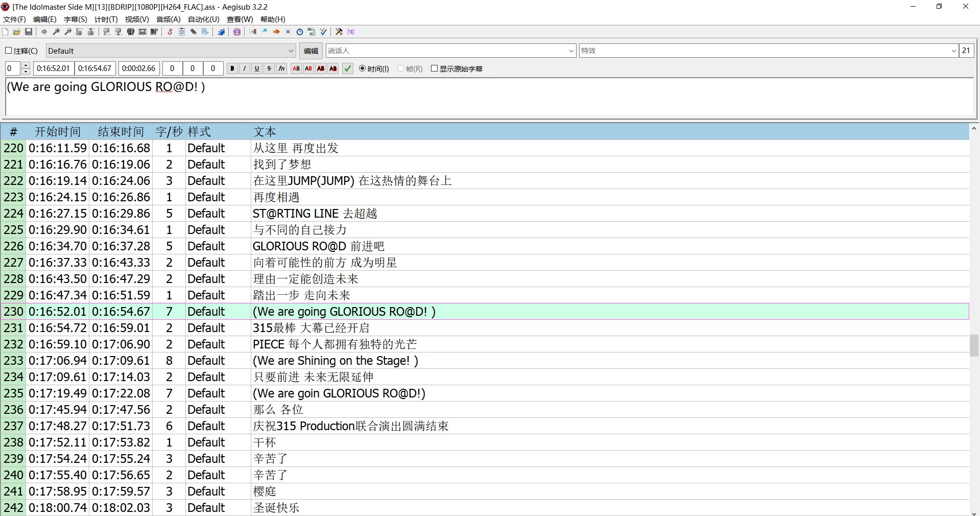Pick outline color third AB button

[x=321, y=68]
